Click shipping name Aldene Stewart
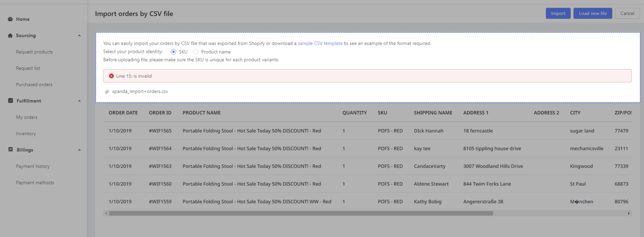The height and width of the screenshot is (237, 644). click(x=431, y=184)
